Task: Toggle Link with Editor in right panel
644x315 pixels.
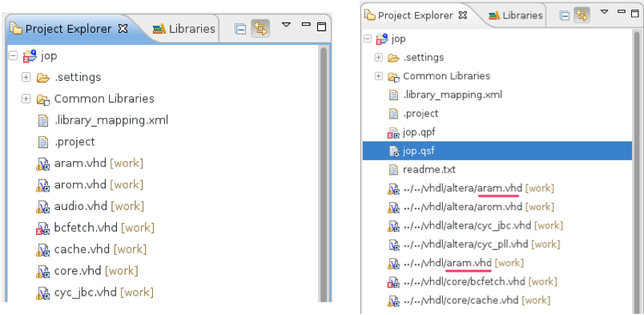Action: coord(582,15)
